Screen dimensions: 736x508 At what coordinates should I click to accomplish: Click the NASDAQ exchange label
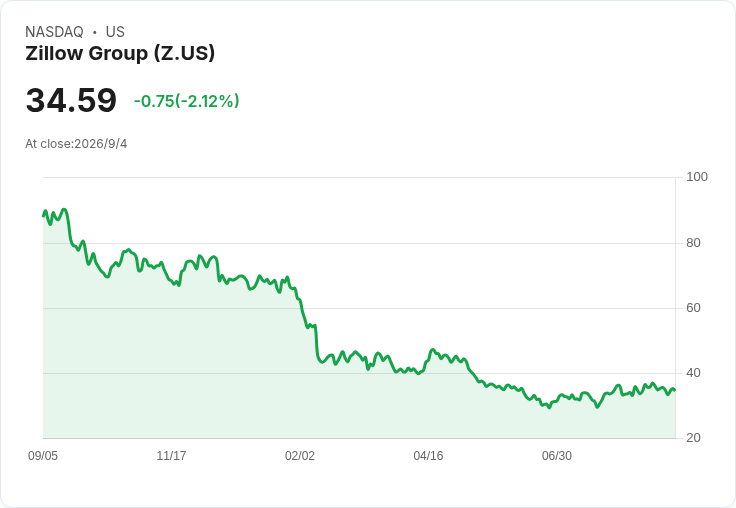click(x=54, y=32)
